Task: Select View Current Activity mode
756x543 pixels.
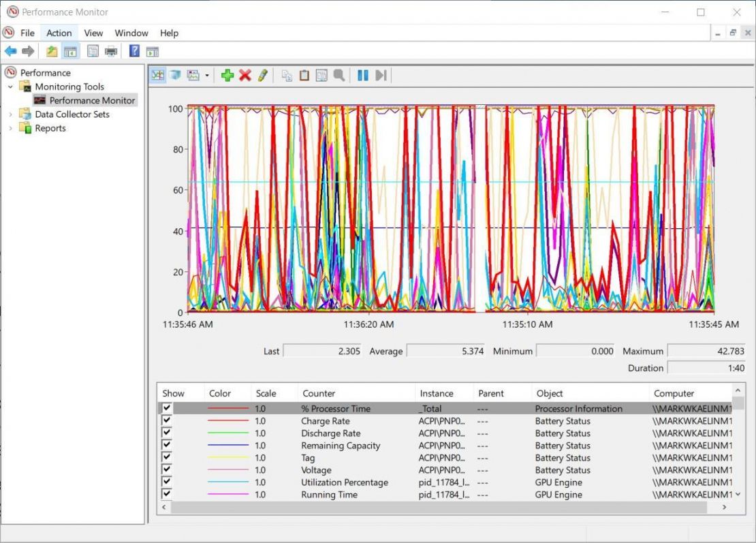Action: click(157, 75)
